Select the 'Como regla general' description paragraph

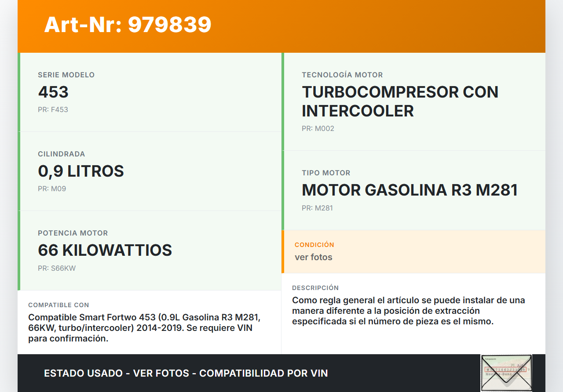409,311
